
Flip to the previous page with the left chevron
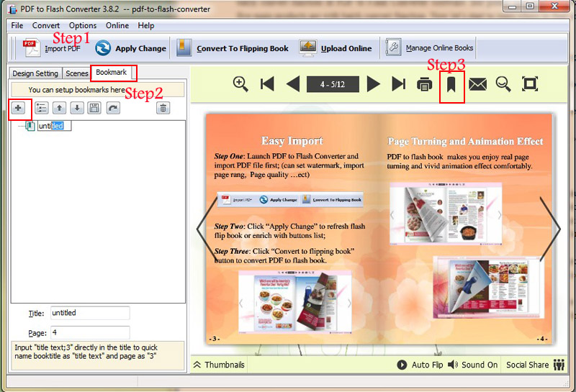tap(207, 229)
